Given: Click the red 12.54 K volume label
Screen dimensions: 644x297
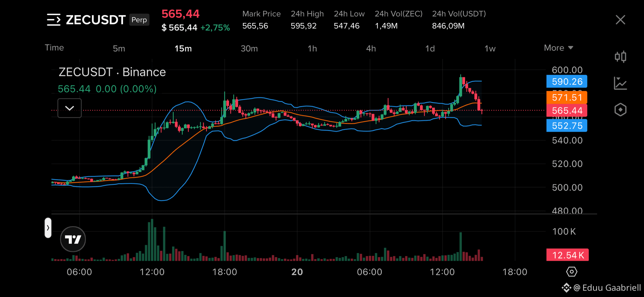Looking at the screenshot, I should point(568,255).
